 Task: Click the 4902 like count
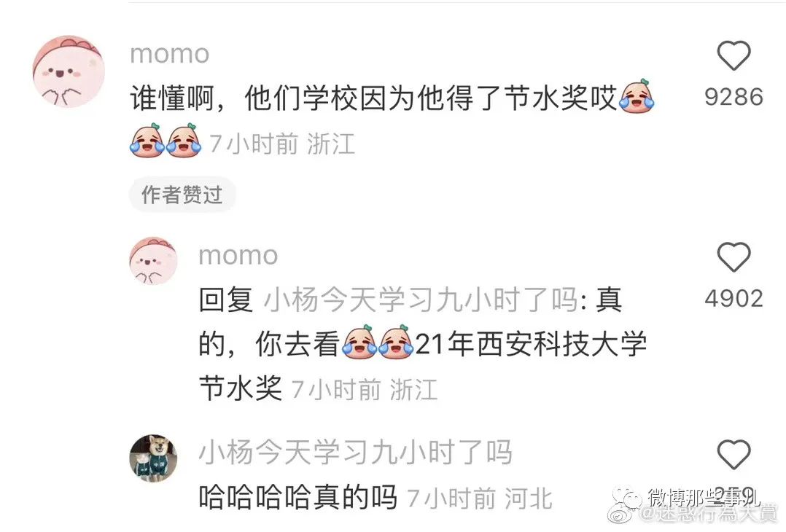734,299
